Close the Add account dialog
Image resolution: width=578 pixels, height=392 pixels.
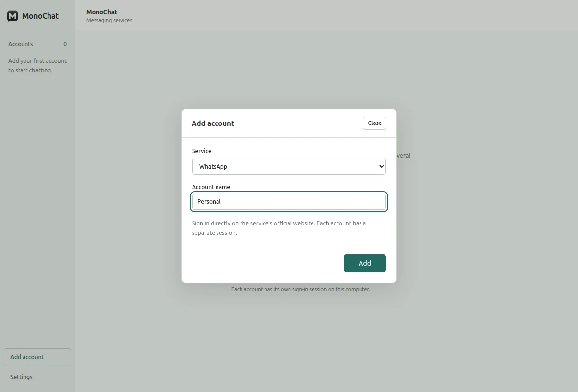[x=375, y=123]
